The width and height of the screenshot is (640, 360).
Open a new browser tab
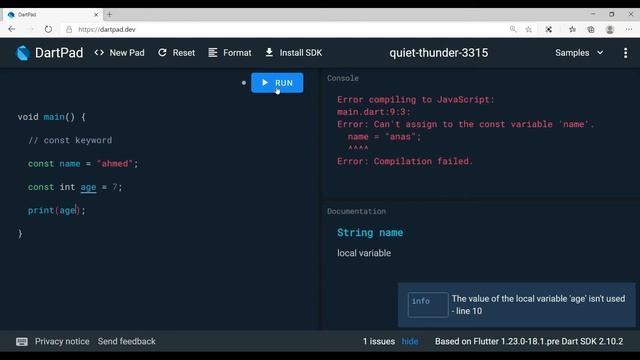109,14
